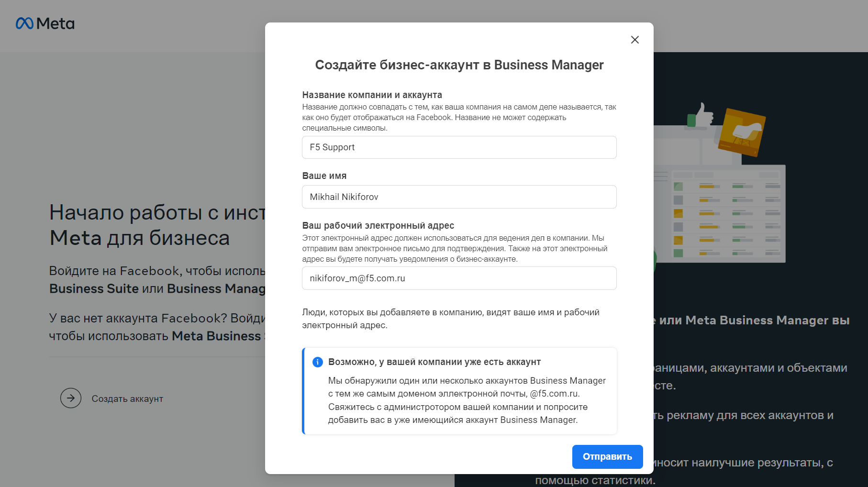868x487 pixels.
Task: Click the Meta logo in header
Action: (x=45, y=23)
